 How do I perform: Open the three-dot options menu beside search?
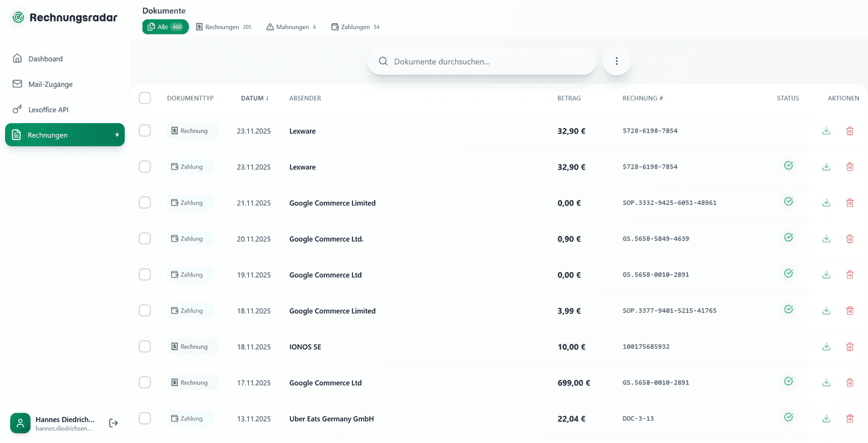(x=616, y=62)
